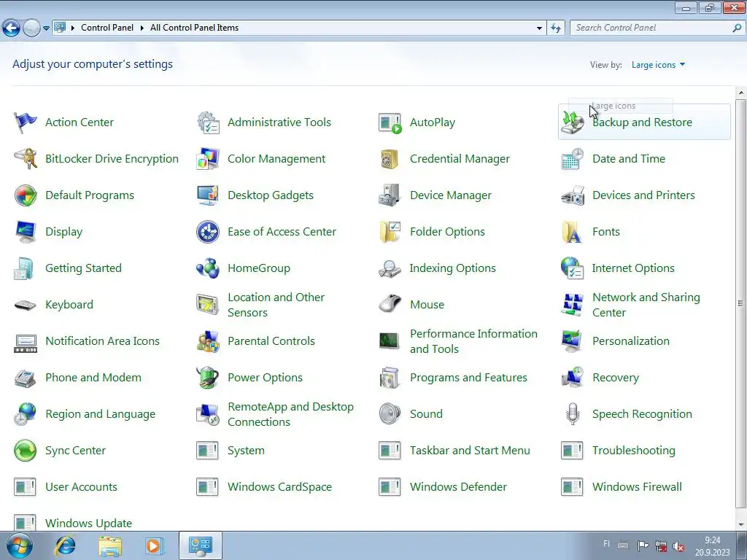This screenshot has height=560, width=747.
Task: Open the Parental Controls icon
Action: [x=208, y=341]
